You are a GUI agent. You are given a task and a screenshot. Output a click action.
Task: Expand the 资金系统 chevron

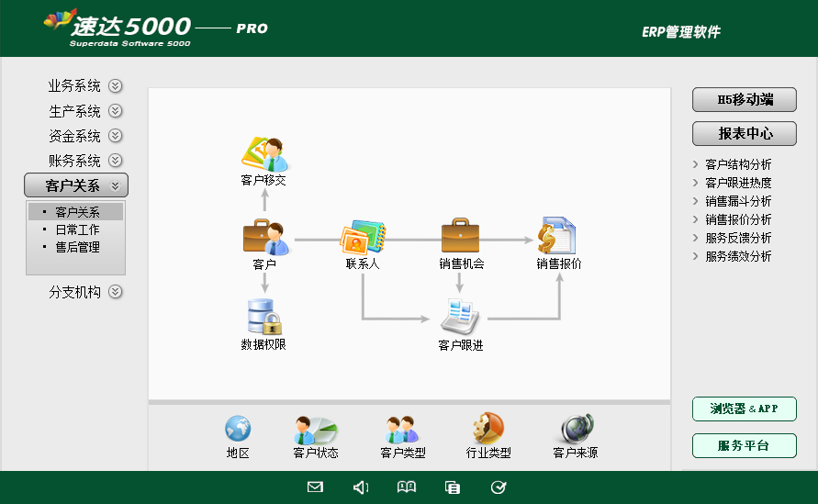tap(116, 136)
